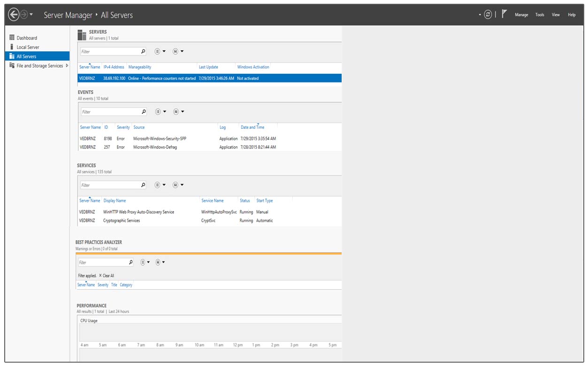The height and width of the screenshot is (365, 588).
Task: Open the navigation history dropdown arrow
Action: (31, 15)
